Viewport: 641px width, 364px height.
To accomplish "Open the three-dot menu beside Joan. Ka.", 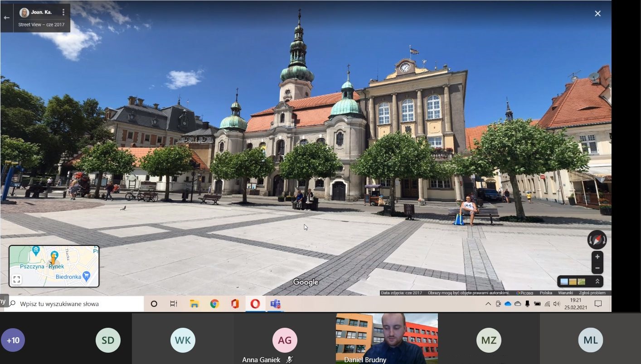I will tap(63, 12).
